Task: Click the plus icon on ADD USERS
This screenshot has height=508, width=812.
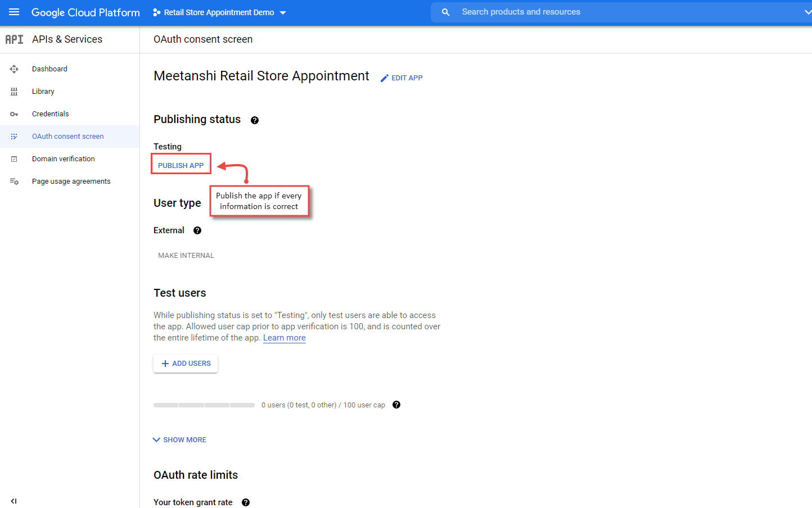Action: tap(165, 364)
